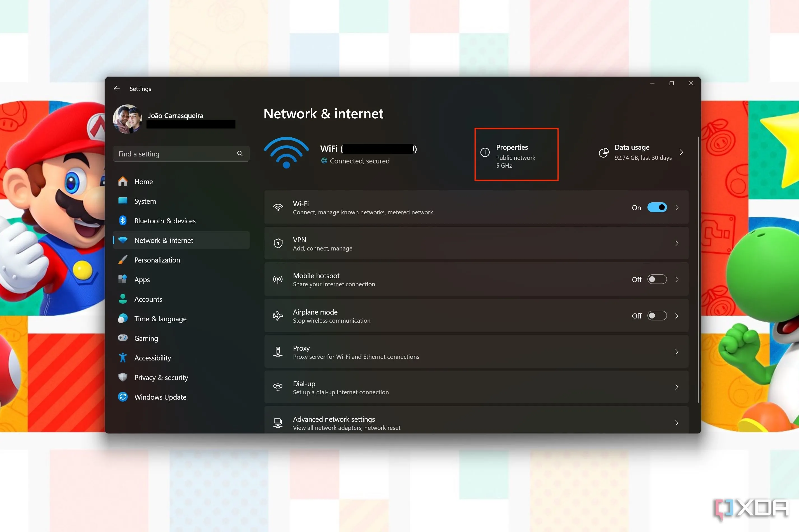Click the Data usage pie icon

coord(604,153)
